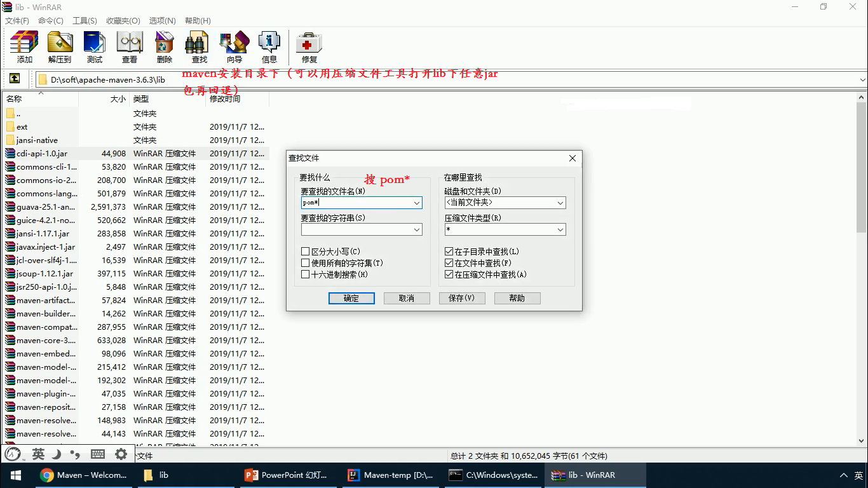The image size is (868, 488).
Task: Click the Help (帮助) dialog button
Action: pos(517,298)
